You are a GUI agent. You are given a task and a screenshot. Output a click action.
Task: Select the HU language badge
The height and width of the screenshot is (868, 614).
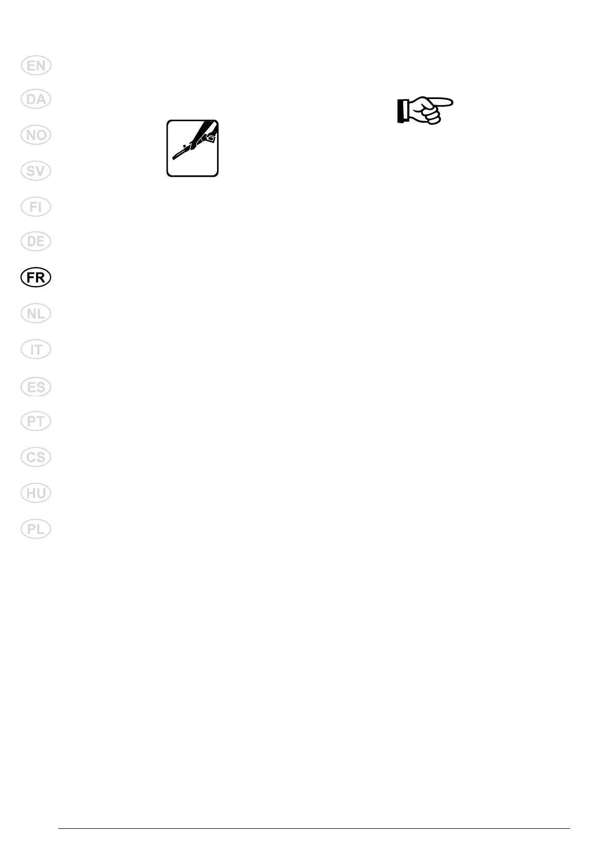click(36, 493)
